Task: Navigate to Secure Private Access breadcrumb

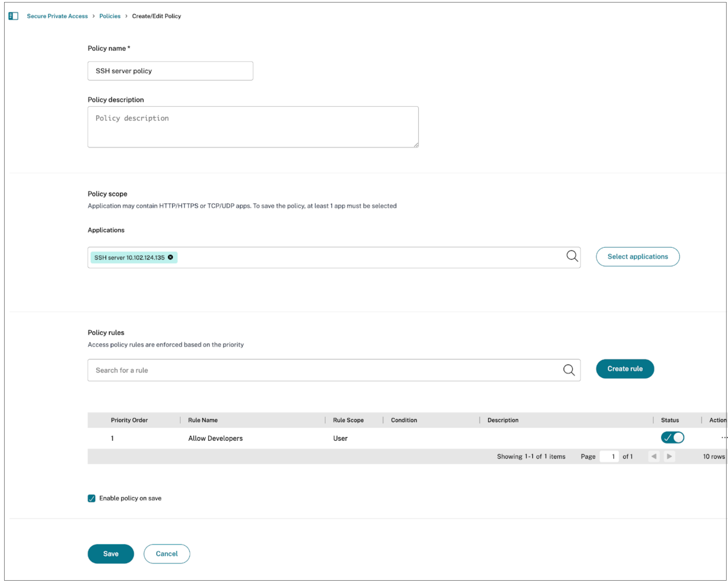Action: [57, 16]
